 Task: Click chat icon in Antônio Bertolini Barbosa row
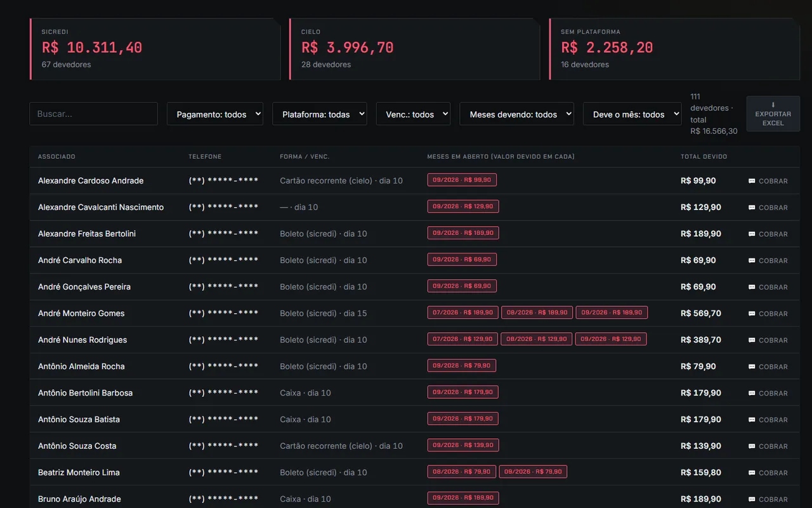coord(752,393)
